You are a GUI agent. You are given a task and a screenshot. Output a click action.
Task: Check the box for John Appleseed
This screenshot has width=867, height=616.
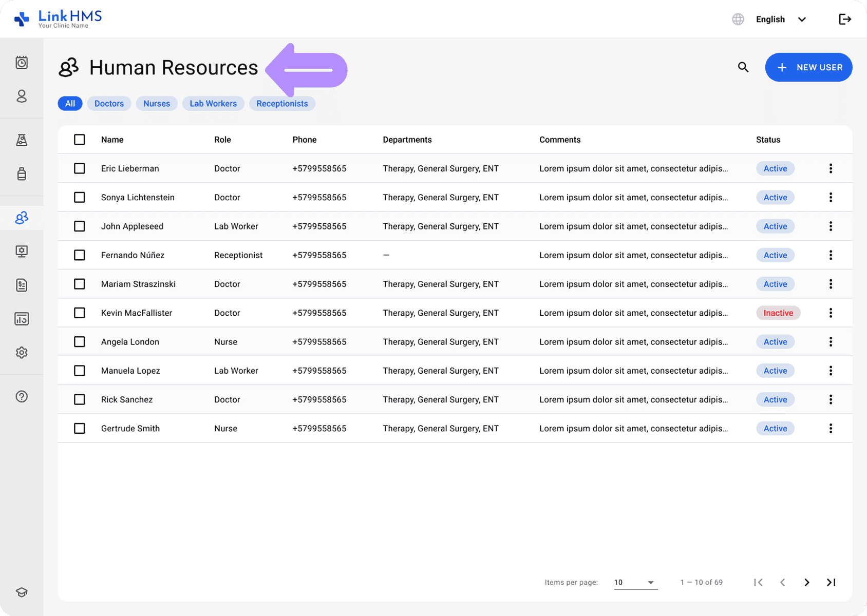(80, 226)
